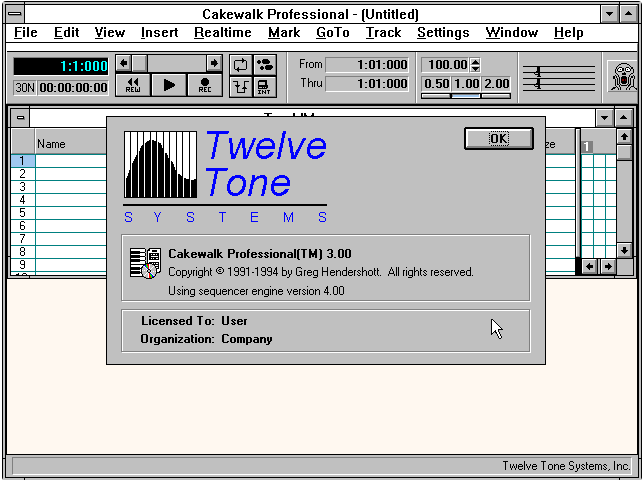This screenshot has width=643, height=480.
Task: Click the staff fader sliders icon
Action: click(559, 78)
